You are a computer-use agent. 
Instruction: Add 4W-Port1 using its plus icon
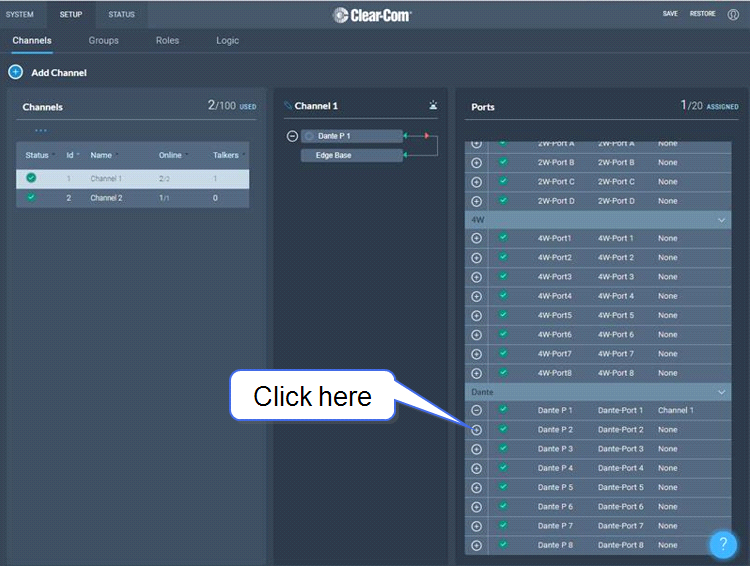point(476,239)
